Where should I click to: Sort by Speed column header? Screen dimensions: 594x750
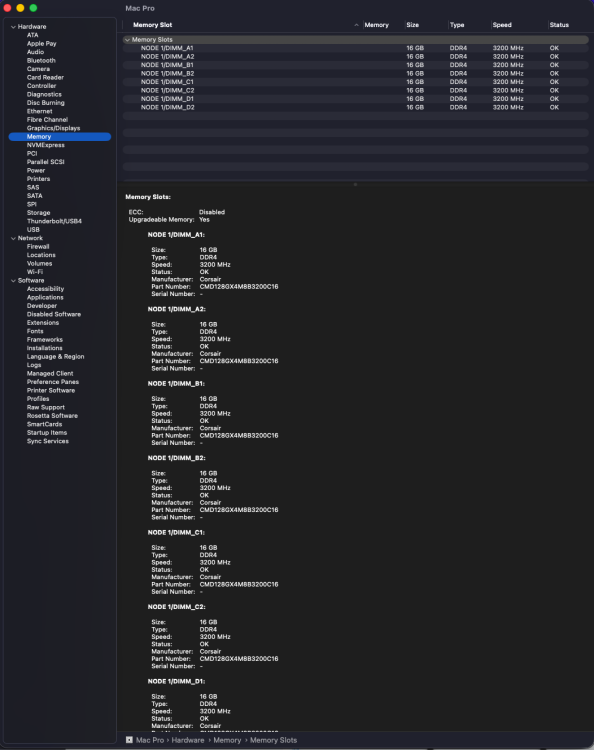(x=502, y=25)
